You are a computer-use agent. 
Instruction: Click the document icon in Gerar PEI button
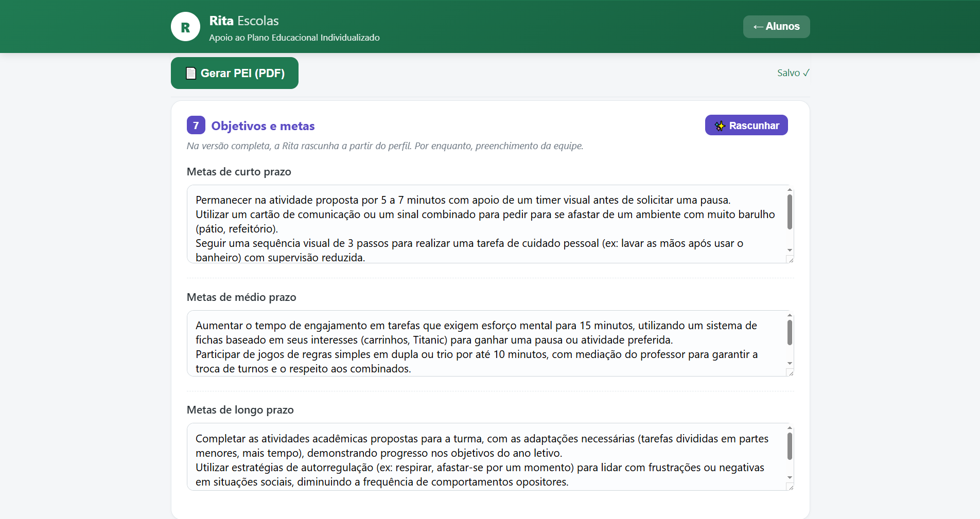191,73
